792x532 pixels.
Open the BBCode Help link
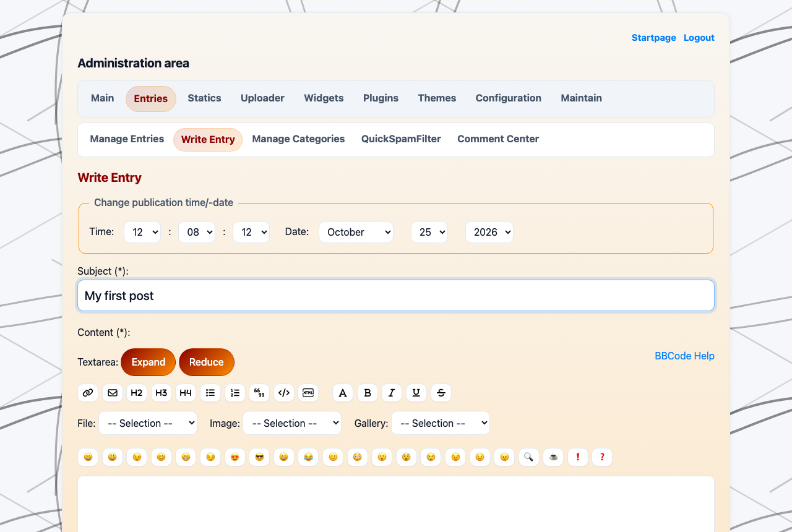[684, 356]
